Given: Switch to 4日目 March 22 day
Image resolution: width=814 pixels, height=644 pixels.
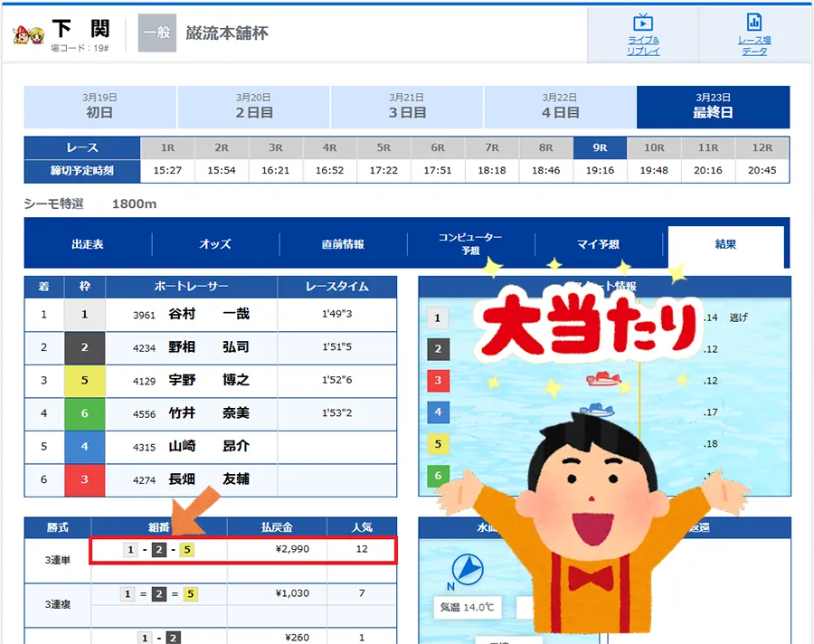Looking at the screenshot, I should coord(560,107).
